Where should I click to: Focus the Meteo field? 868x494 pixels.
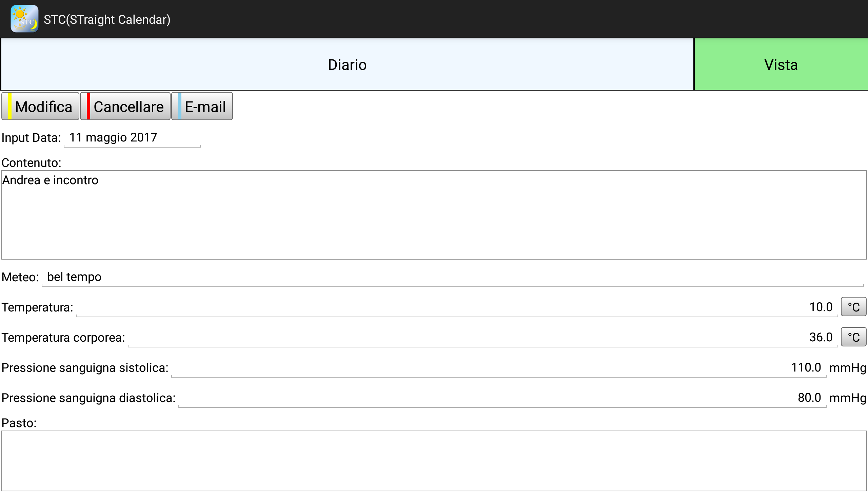point(452,277)
